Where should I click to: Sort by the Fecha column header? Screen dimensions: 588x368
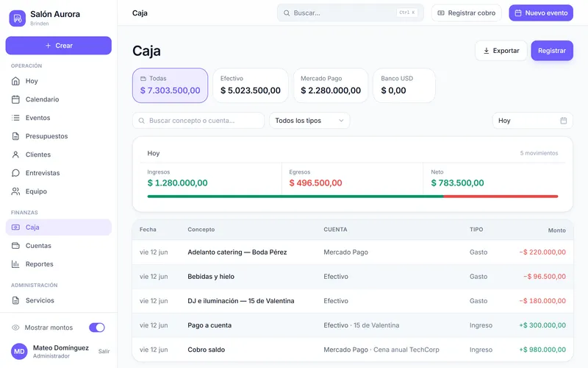point(148,230)
